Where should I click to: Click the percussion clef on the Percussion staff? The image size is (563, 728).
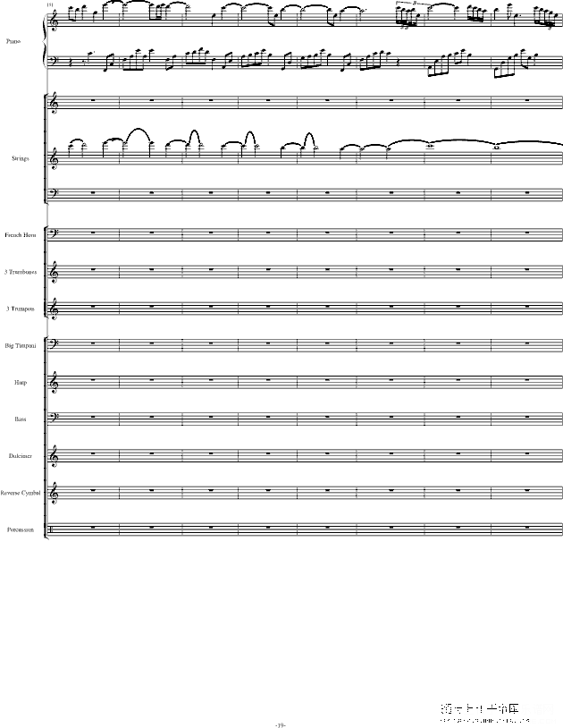(x=51, y=529)
